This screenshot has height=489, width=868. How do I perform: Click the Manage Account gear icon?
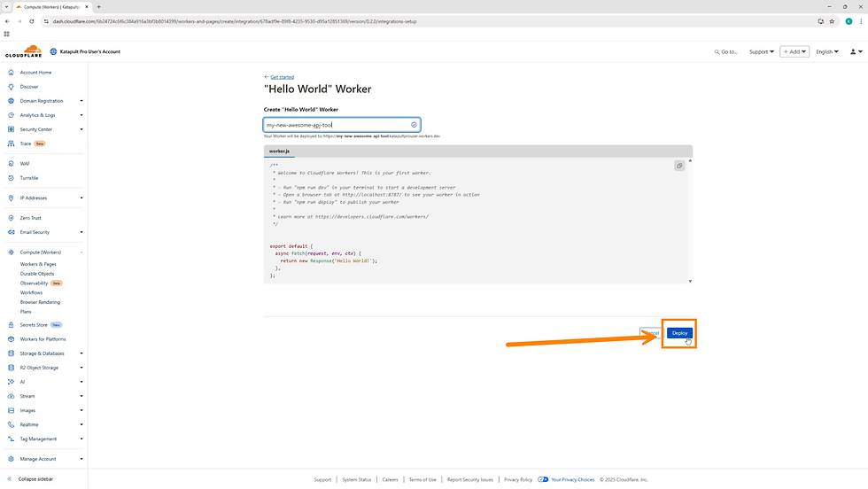(11, 459)
